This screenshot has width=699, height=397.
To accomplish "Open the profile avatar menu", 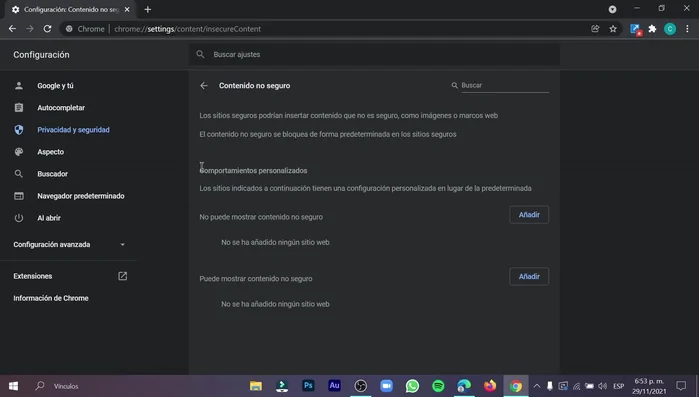I will click(x=670, y=29).
